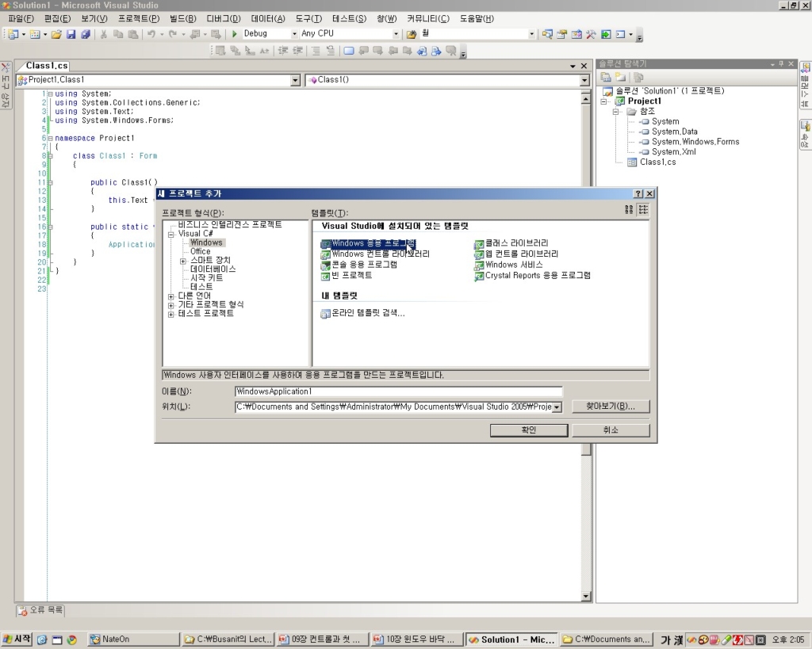
Task: Expand 테스트 프로젝트 tree node
Action: pos(171,314)
